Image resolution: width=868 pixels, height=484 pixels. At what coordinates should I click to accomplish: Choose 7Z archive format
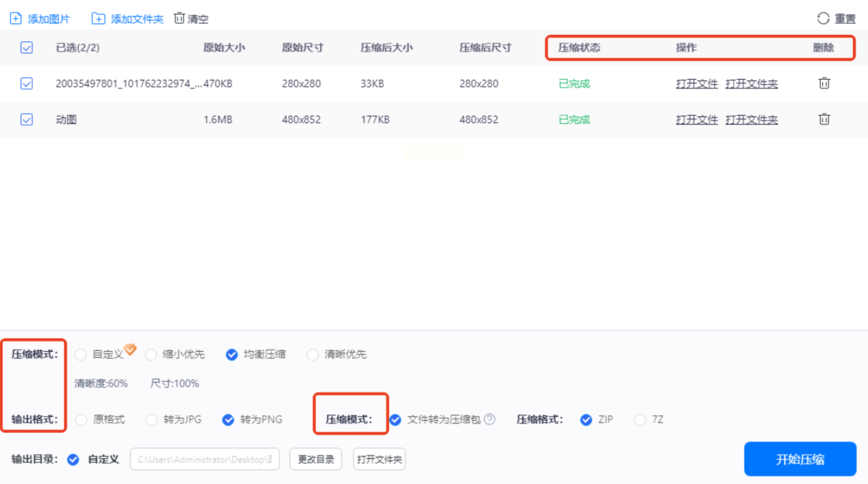click(x=640, y=419)
